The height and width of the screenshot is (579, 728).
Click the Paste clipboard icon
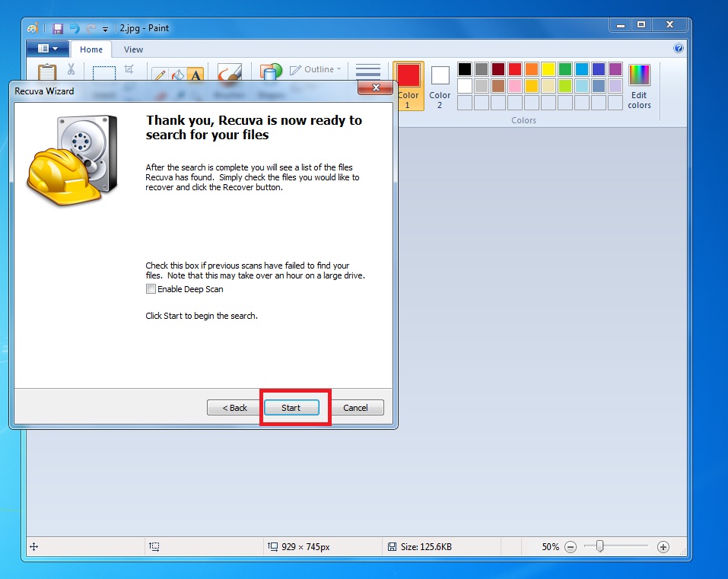click(x=47, y=72)
